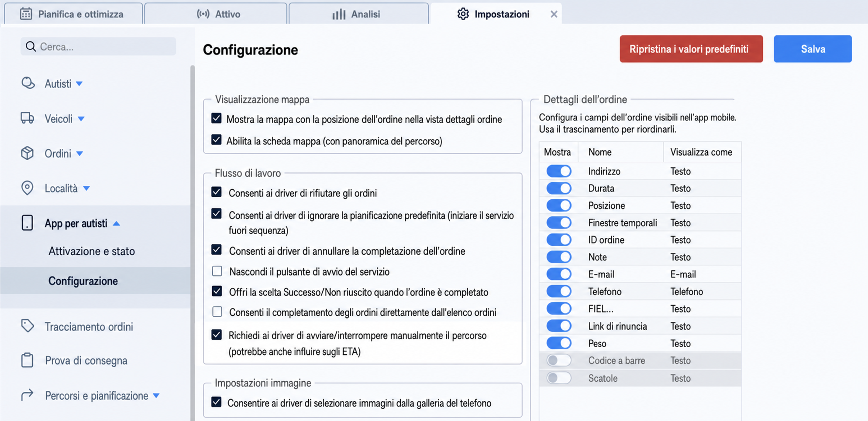This screenshot has height=421, width=868.
Task: Check completing orders from the order list
Action: [x=217, y=311]
